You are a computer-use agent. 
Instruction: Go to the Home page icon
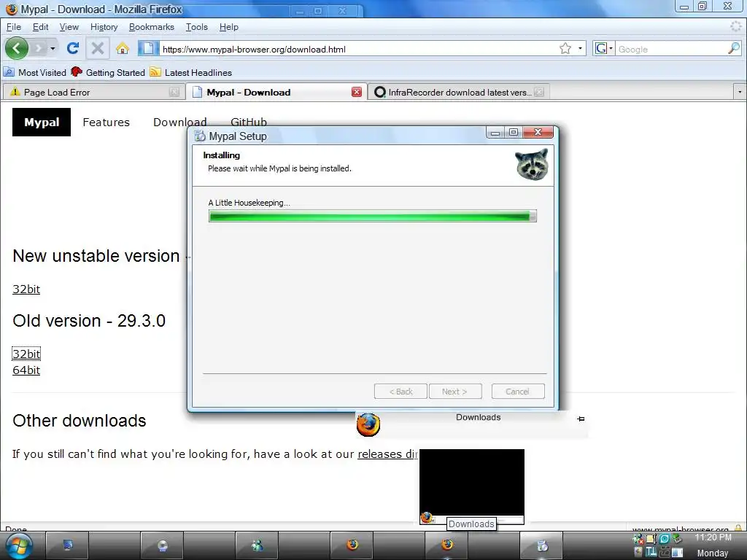click(123, 48)
